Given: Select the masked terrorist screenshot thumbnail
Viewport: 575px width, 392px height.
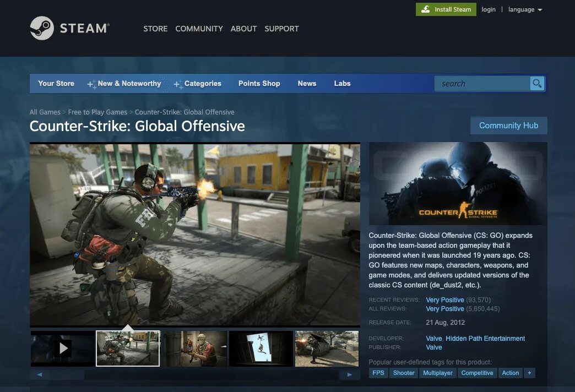Looking at the screenshot, I should (x=195, y=349).
